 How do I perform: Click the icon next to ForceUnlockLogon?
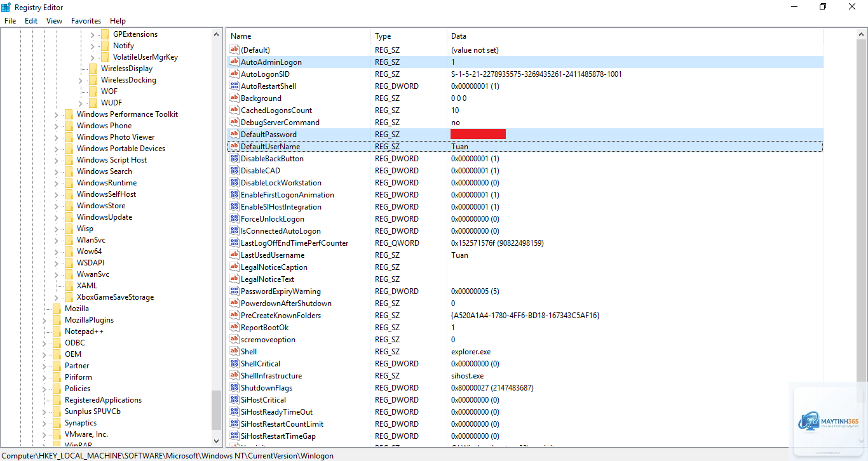pos(234,218)
